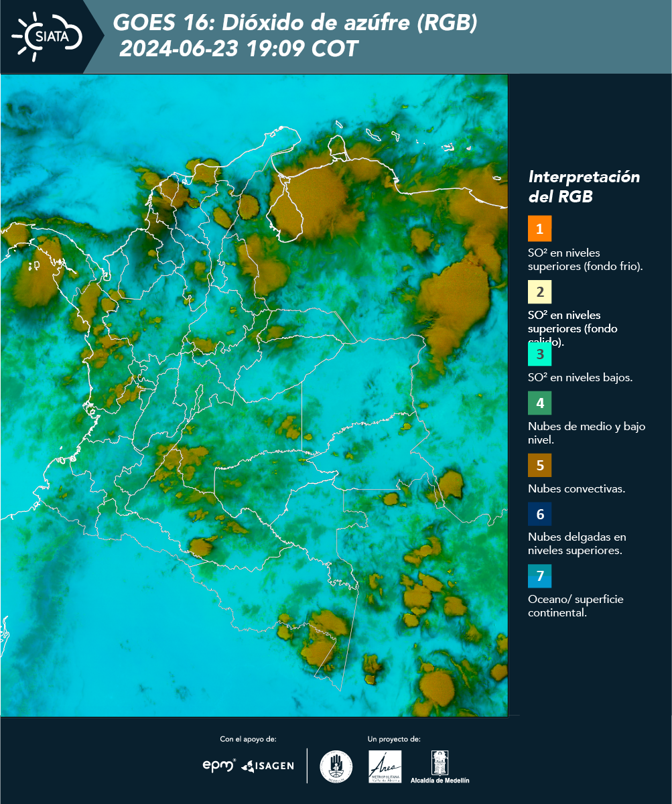Viewport: 672px width, 804px height.
Task: Click the ISAGEN logo in the footer
Action: [x=267, y=766]
